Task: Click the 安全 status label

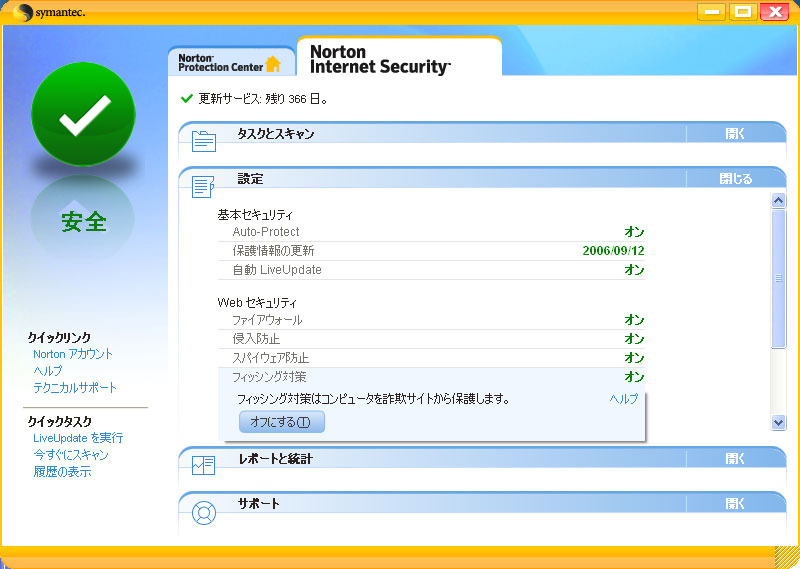Action: (x=84, y=221)
